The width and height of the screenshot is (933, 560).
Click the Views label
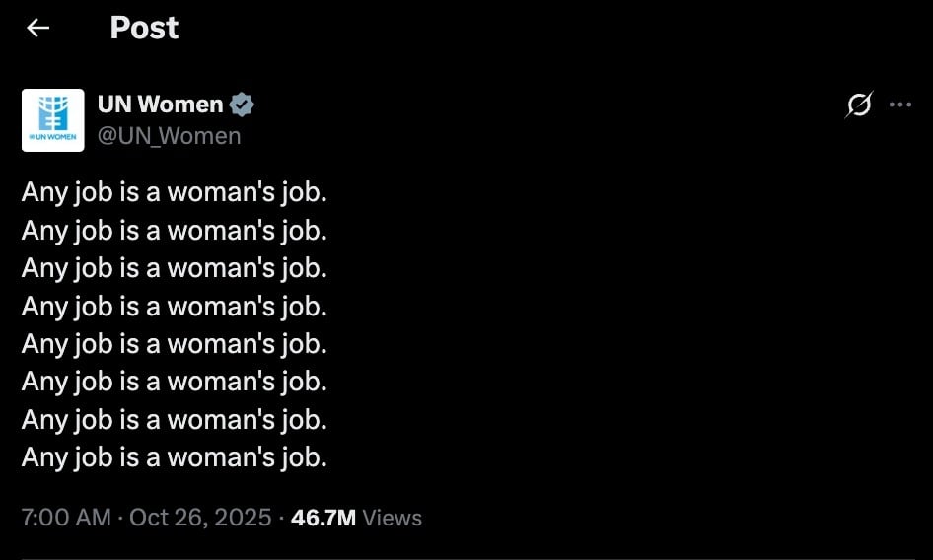click(393, 518)
